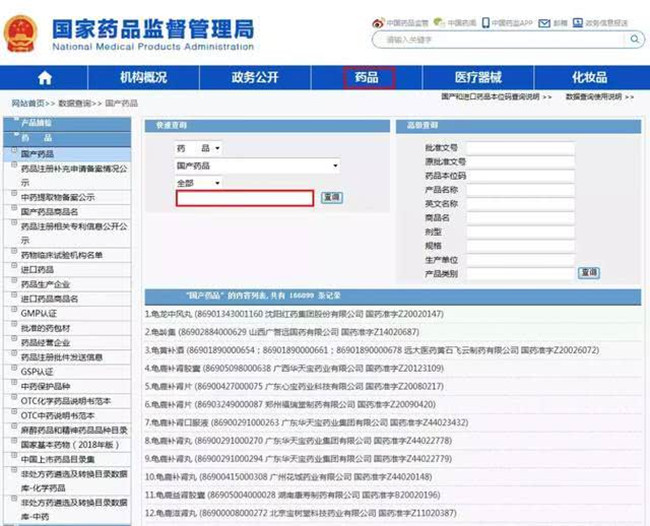Select 中国上市药品目录集 in sidebar
The height and width of the screenshot is (526, 650).
click(58, 459)
